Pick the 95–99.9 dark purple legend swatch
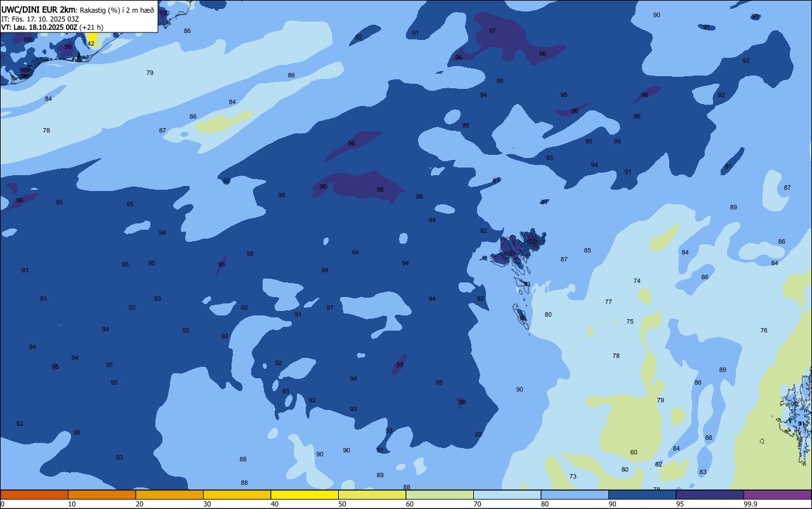Image resolution: width=812 pixels, height=509 pixels. (710, 494)
